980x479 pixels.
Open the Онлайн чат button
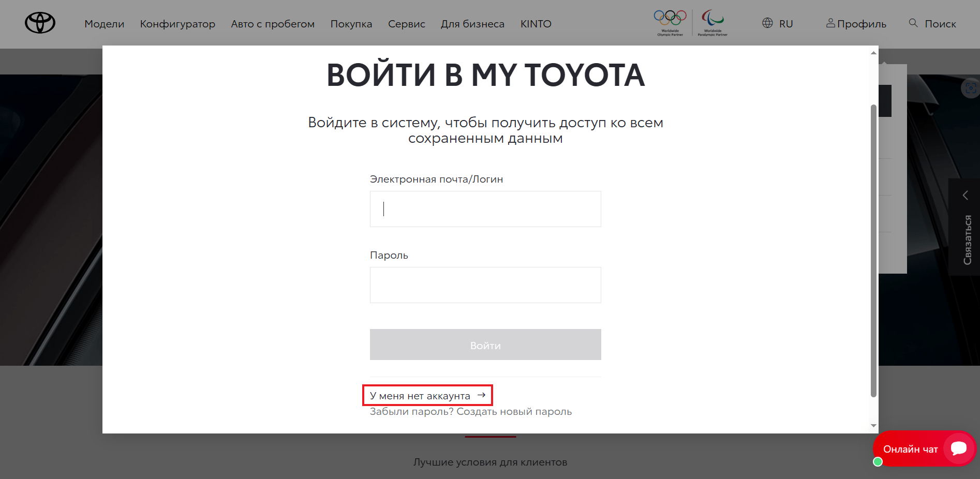click(x=924, y=448)
